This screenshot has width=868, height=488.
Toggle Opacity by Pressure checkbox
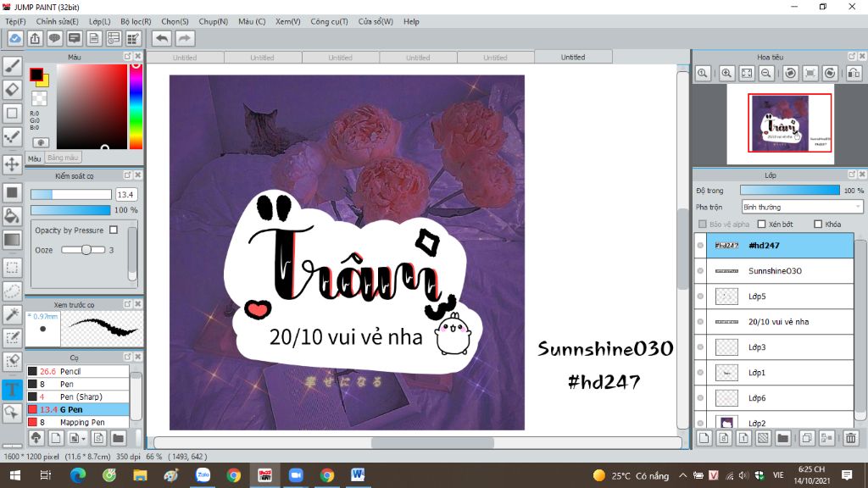pos(114,230)
